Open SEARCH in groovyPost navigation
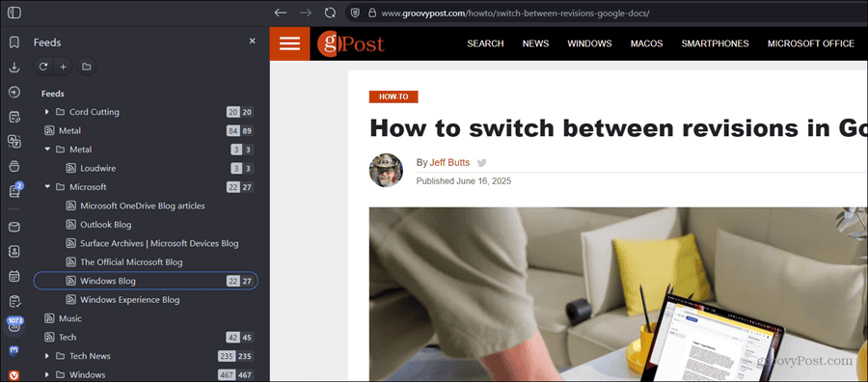Image resolution: width=868 pixels, height=383 pixels. 485,43
